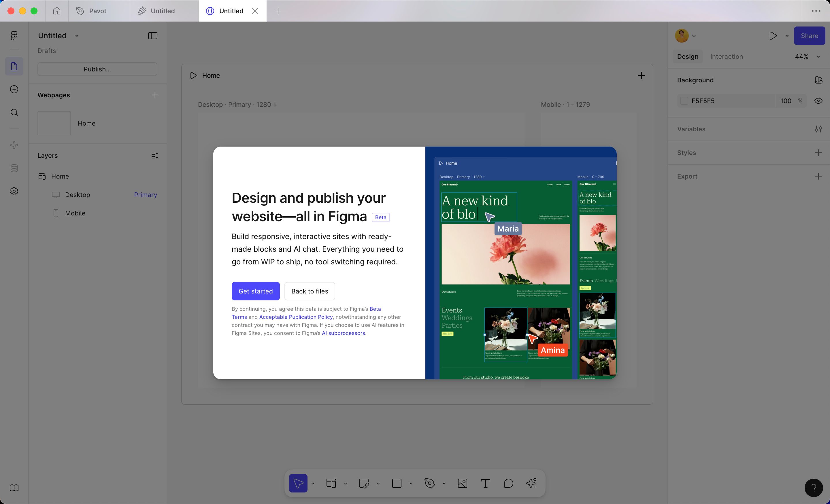Viewport: 830px width, 504px height.
Task: Open the CMS database sidebar icon
Action: pos(14,168)
